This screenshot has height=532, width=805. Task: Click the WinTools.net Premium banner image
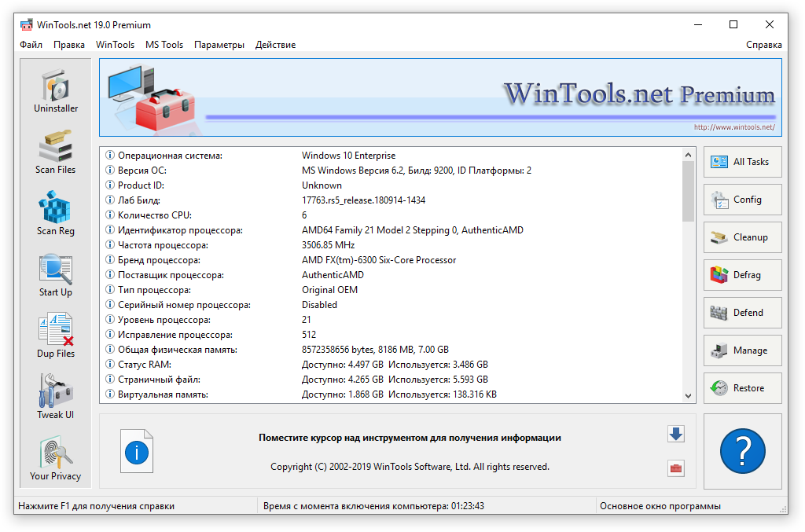440,97
